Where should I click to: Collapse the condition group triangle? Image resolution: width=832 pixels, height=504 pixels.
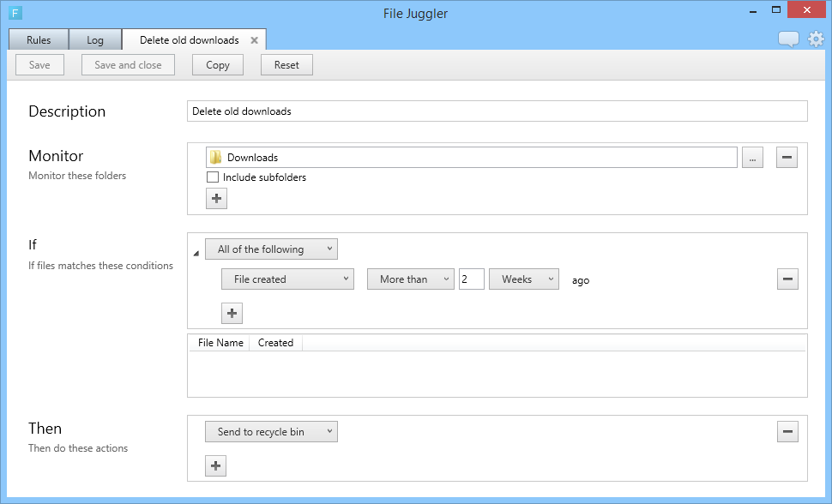[x=196, y=253]
